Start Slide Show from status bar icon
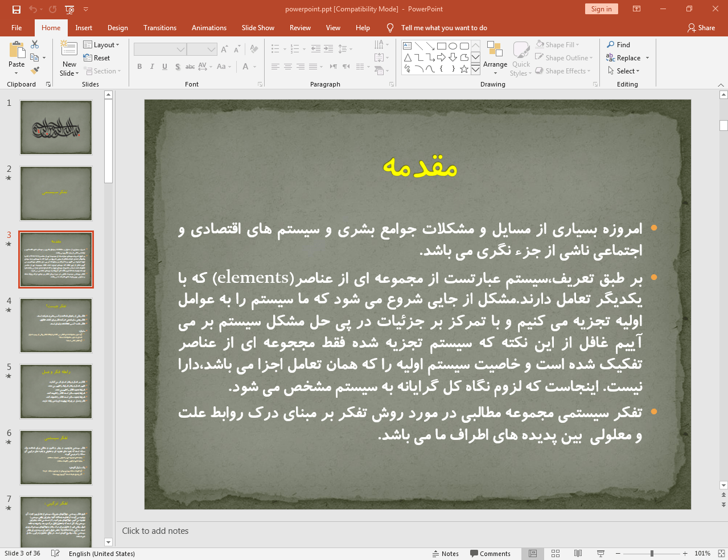 (x=601, y=553)
